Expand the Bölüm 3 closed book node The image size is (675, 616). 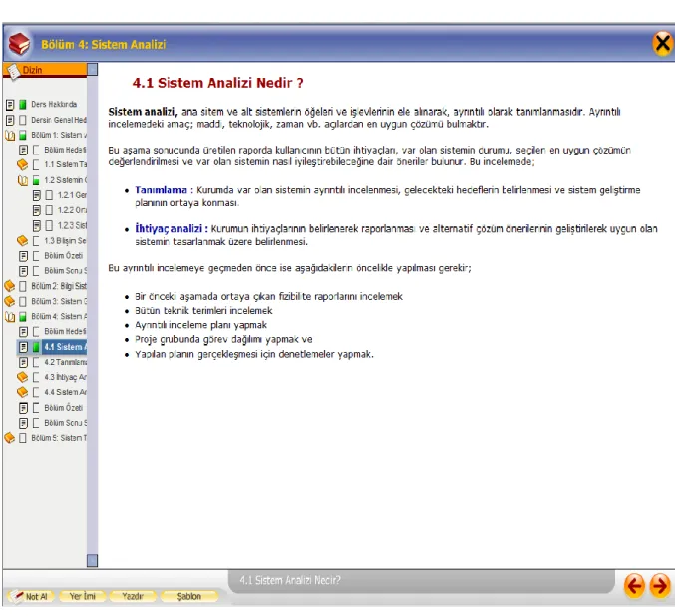click(x=9, y=301)
